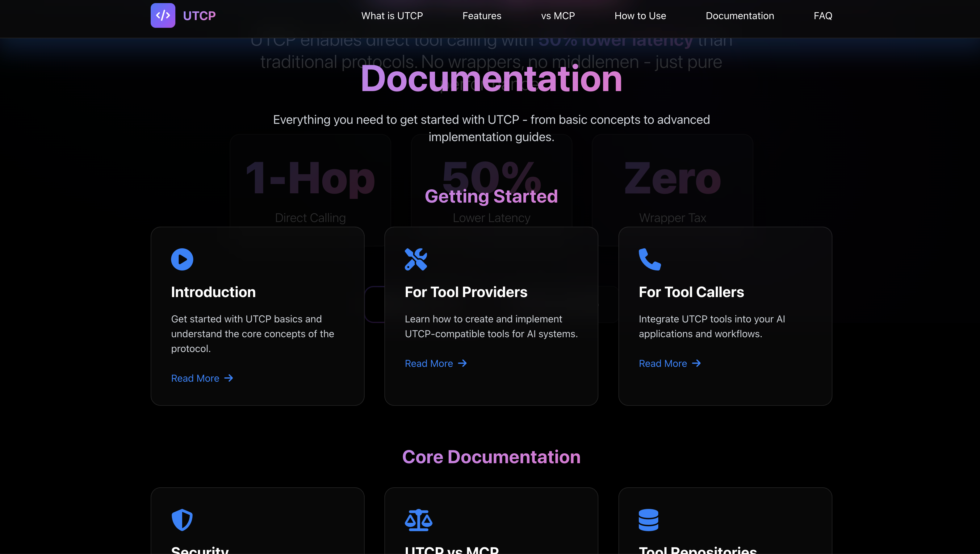Screen dimensions: 980x554
Task: Click 'Integrate UTCP tools into your AI' description
Action: click(x=712, y=326)
